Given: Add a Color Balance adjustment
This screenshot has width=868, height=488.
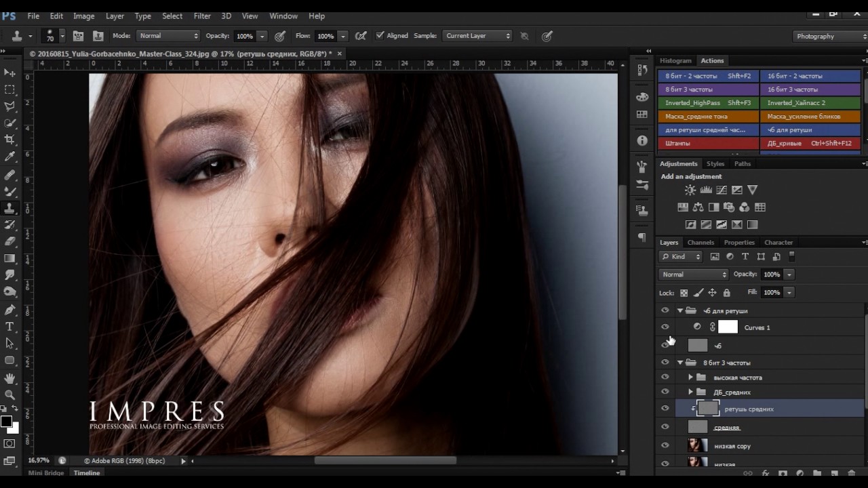Looking at the screenshot, I should click(x=698, y=207).
